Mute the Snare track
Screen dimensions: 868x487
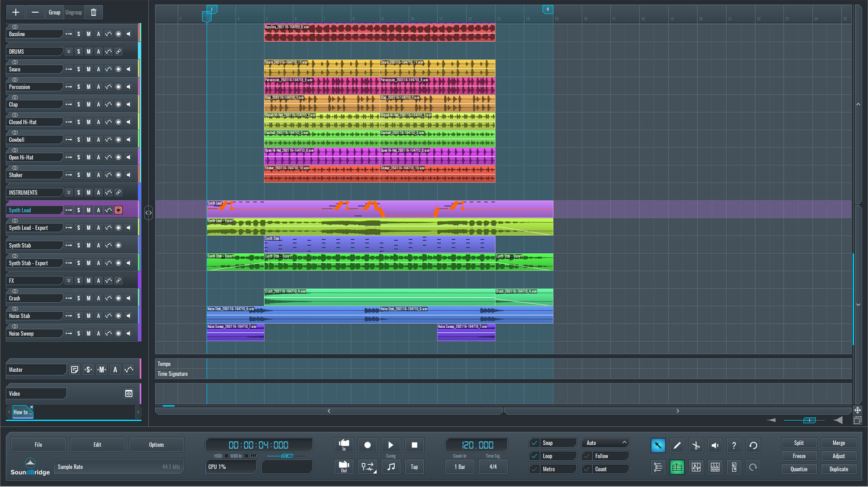pos(89,69)
